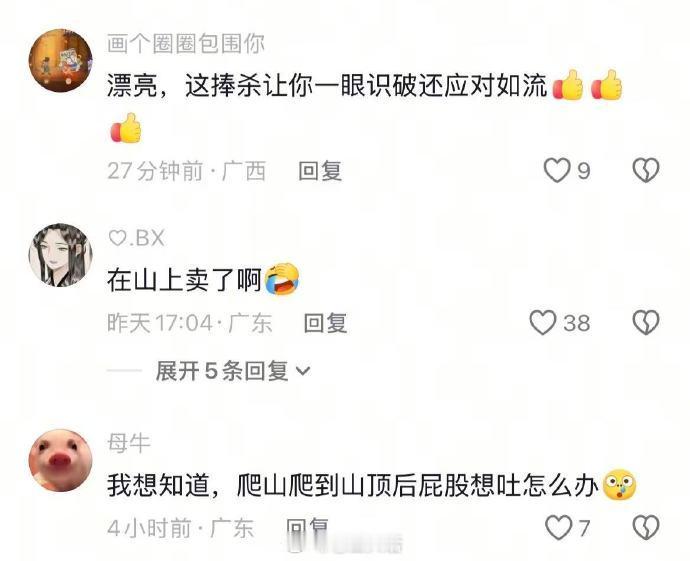Like the comment by 母牛
690x561 pixels.
point(559,528)
